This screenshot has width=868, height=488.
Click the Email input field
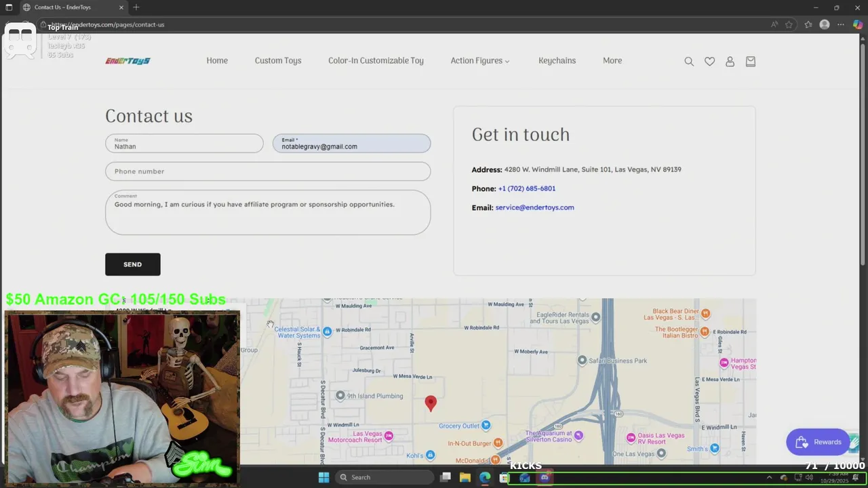(x=351, y=143)
